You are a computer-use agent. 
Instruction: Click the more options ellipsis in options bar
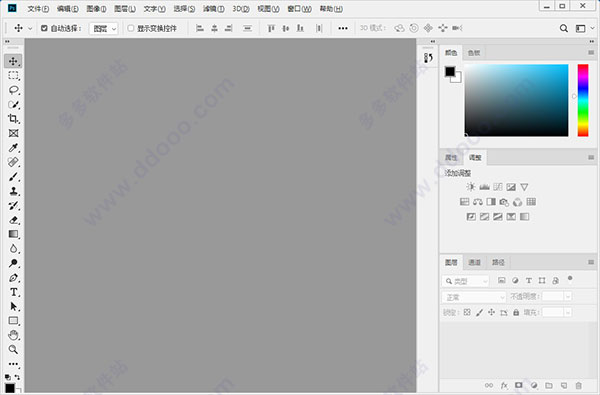[x=343, y=28]
